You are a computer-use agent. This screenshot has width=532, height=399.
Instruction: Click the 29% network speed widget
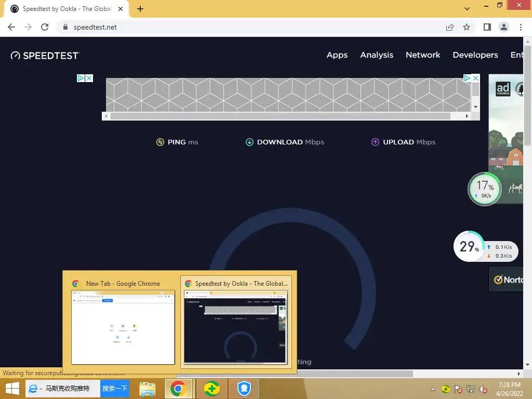tap(486, 247)
